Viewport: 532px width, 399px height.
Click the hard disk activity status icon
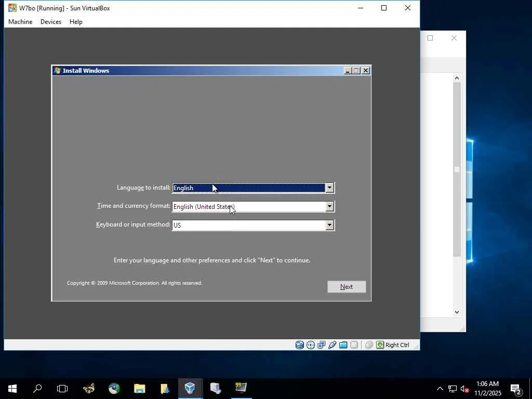tap(300, 345)
